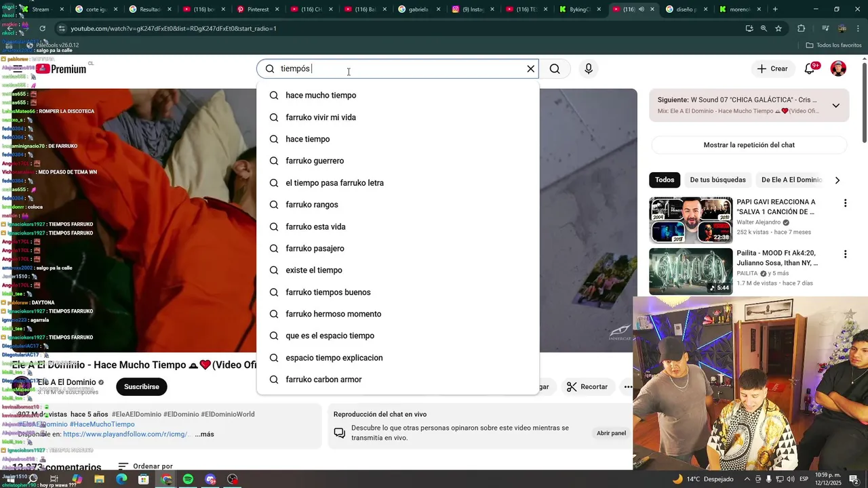Open Microsoft Store from the taskbar
The width and height of the screenshot is (868, 488).
(143, 479)
